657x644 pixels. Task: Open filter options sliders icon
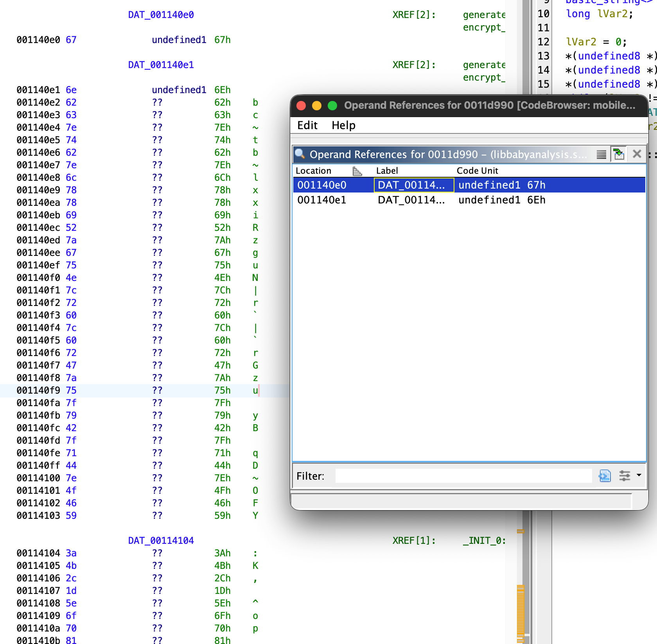point(625,476)
